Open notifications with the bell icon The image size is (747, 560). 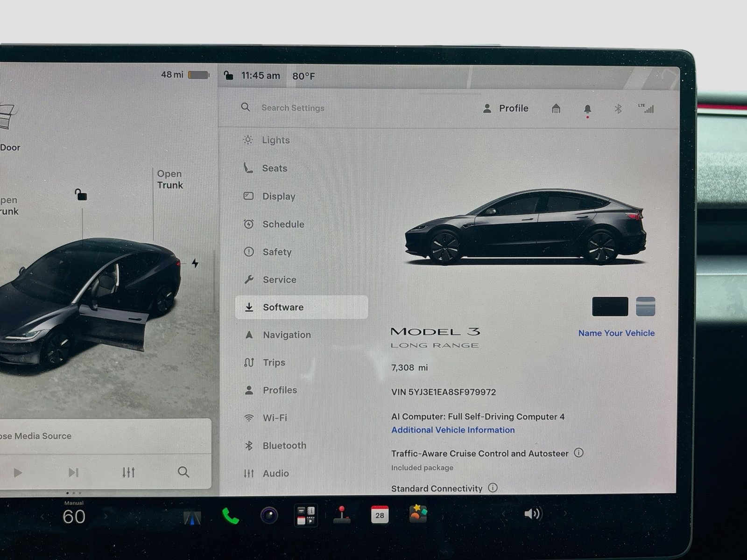coord(587,109)
